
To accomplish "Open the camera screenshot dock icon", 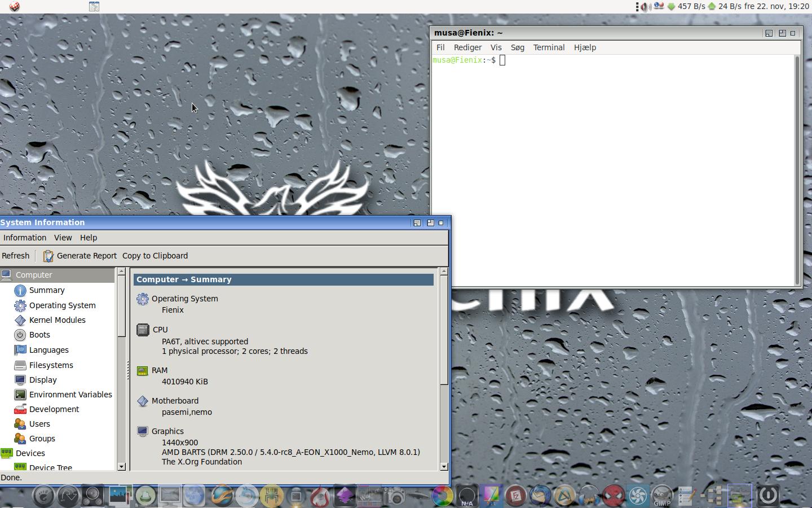I will 394,496.
